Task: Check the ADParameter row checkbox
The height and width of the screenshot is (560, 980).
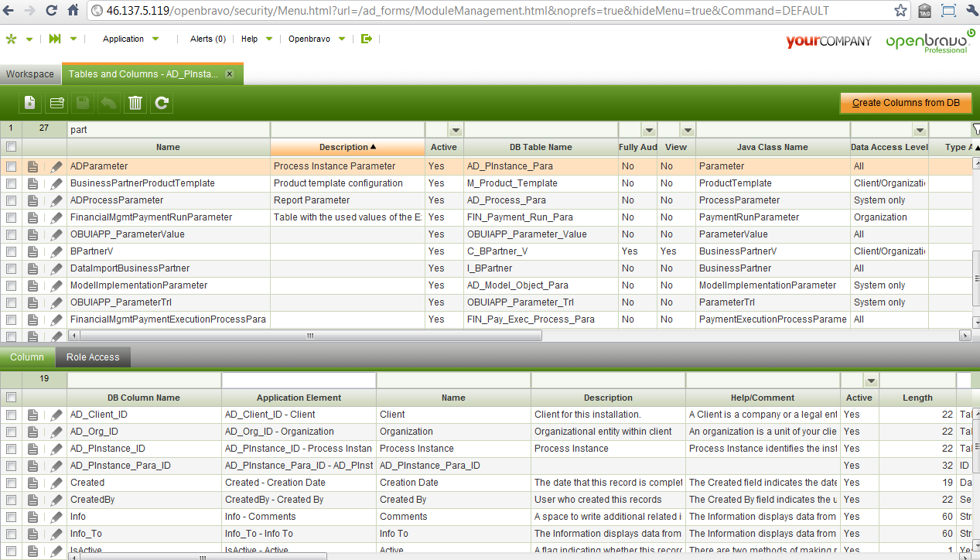Action: click(x=11, y=166)
